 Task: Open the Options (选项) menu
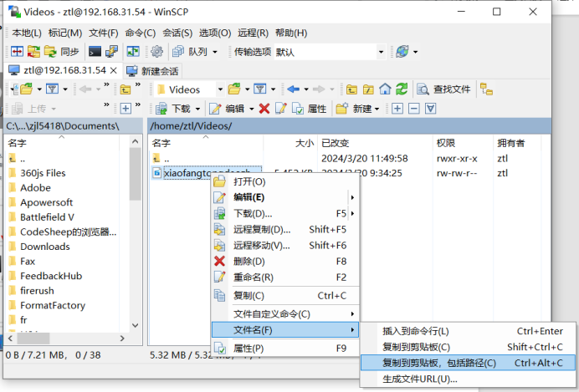pos(215,33)
